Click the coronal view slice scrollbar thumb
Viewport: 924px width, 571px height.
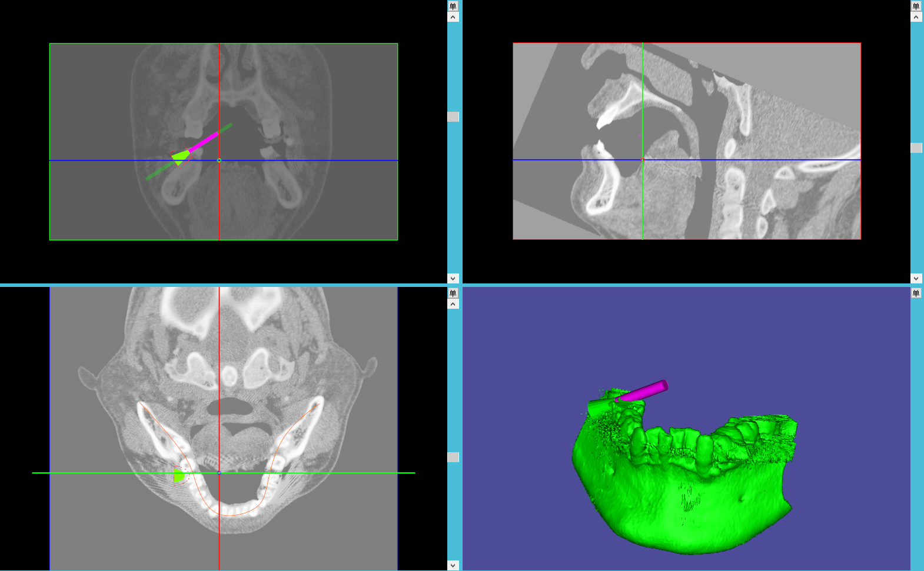453,116
